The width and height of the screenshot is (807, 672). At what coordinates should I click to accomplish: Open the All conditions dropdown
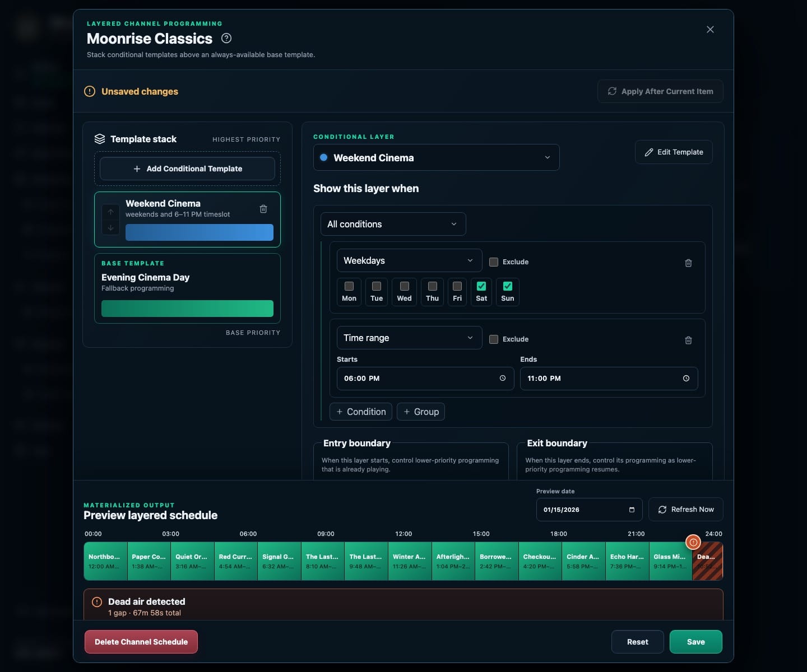click(393, 224)
